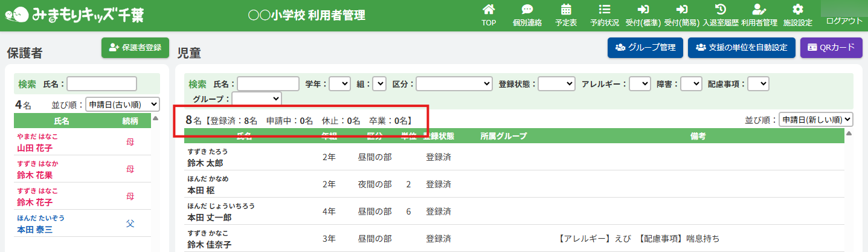Image resolution: width=868 pixels, height=252 pixels.
Task: Click 支援の単位を自動設定 button
Action: click(x=741, y=48)
